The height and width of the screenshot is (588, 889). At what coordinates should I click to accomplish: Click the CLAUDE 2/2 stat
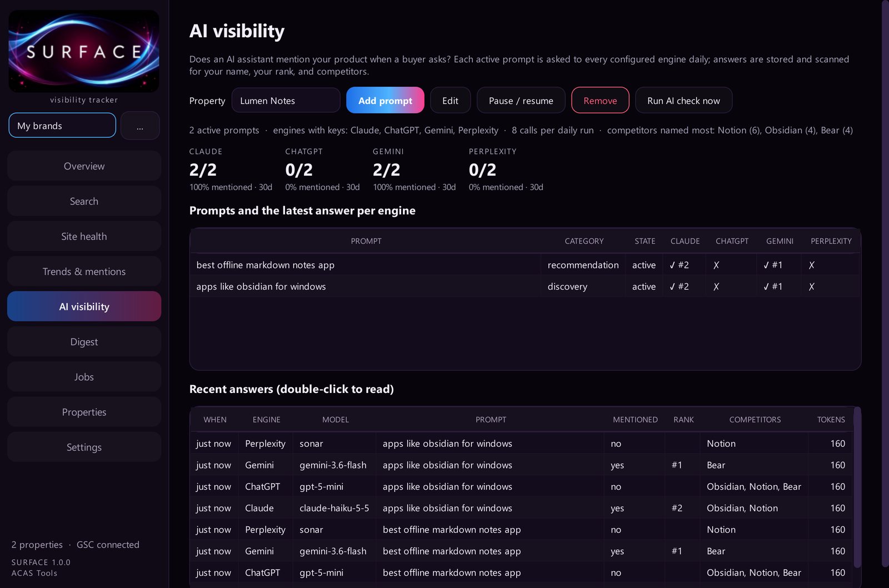click(231, 170)
